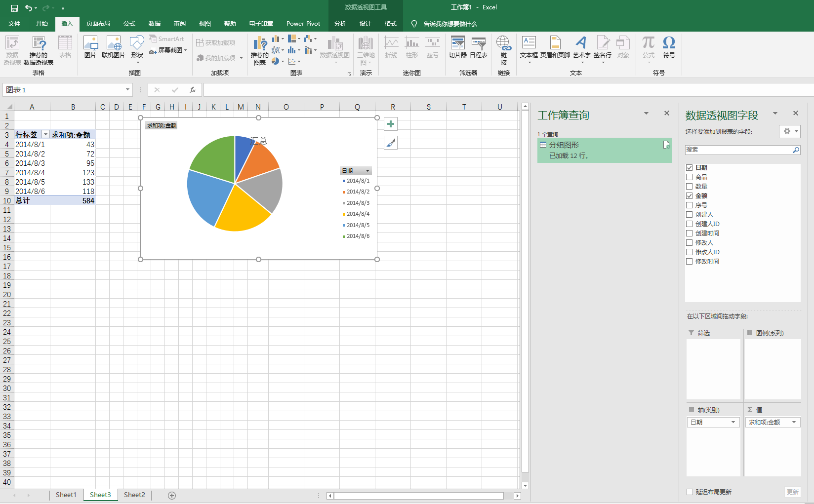Close the 数据透视图字段 pane
Image resolution: width=814 pixels, height=504 pixels.
(796, 113)
